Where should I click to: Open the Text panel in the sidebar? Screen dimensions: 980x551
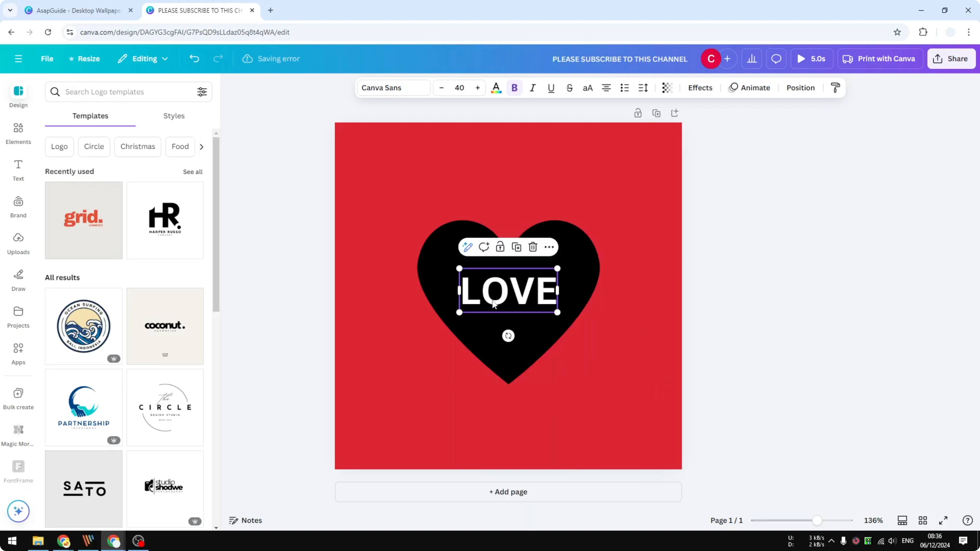(x=18, y=170)
